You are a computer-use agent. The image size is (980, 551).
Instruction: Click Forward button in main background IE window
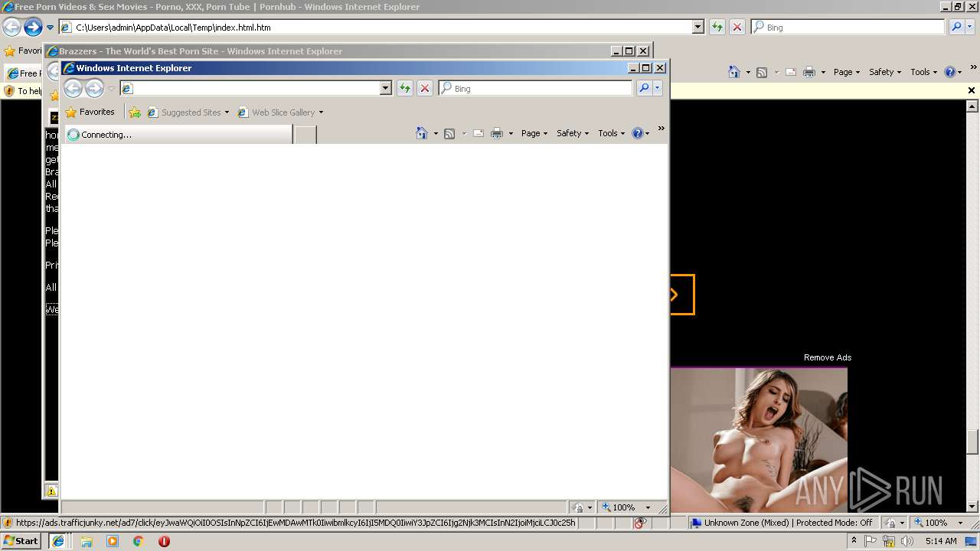coord(33,28)
